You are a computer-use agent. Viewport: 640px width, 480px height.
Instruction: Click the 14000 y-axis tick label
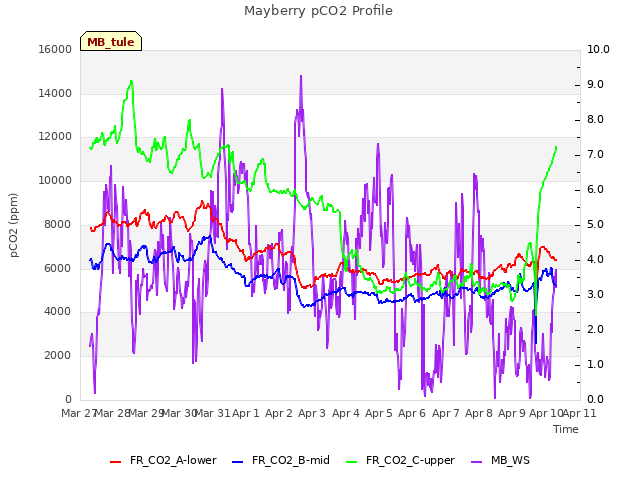(x=55, y=93)
